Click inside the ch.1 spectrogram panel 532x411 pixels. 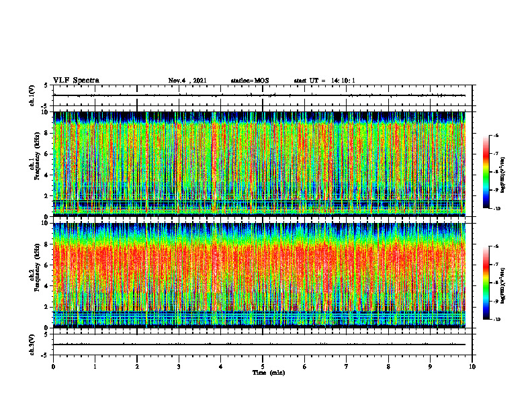259,164
